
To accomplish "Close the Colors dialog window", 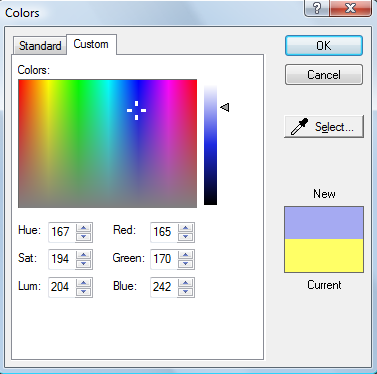I will click(350, 8).
